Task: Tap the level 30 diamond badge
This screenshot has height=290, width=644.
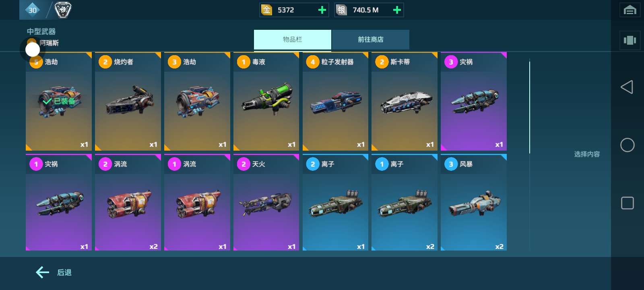Action: click(32, 10)
